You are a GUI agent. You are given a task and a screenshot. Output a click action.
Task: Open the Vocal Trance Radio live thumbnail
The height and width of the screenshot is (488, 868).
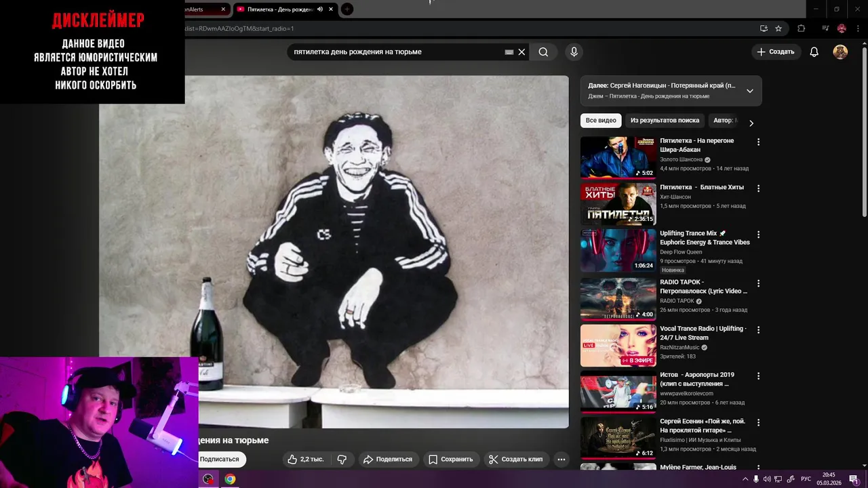click(618, 346)
